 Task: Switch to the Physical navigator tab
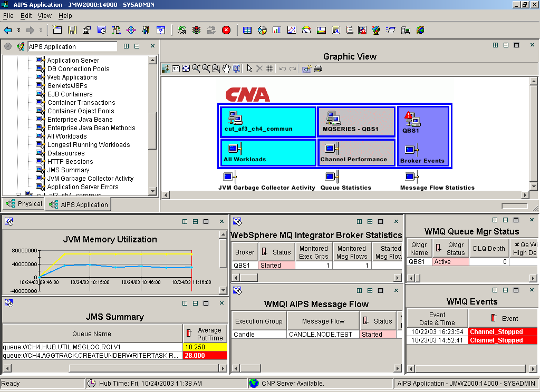click(24, 204)
